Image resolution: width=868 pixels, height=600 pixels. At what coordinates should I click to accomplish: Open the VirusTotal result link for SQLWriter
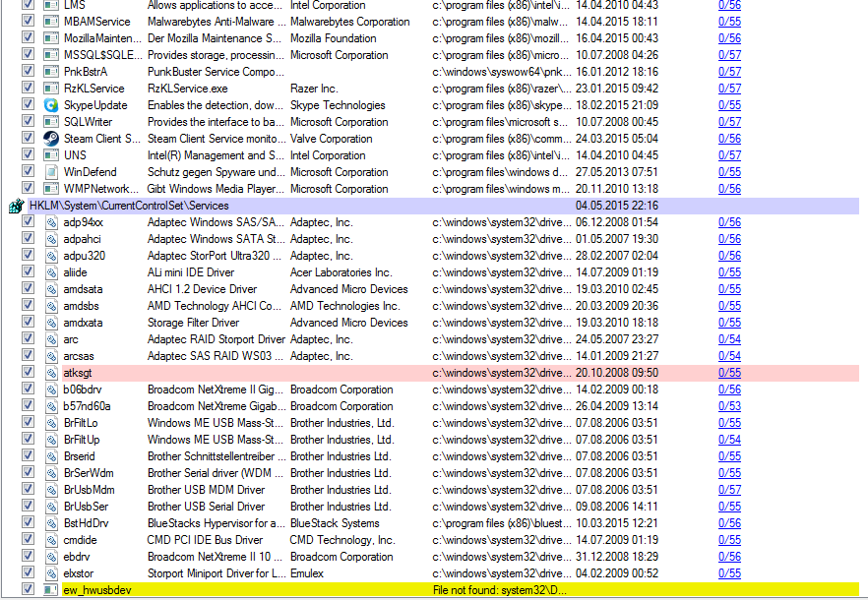(x=729, y=122)
